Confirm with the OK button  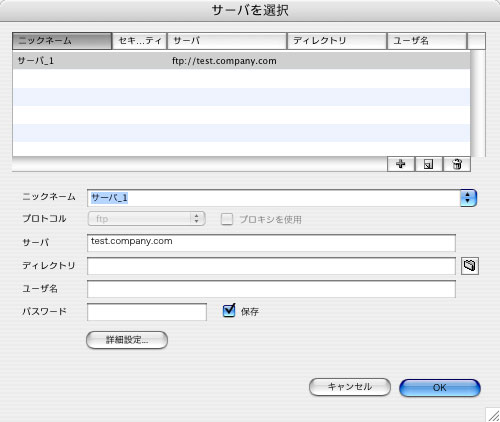(x=440, y=388)
